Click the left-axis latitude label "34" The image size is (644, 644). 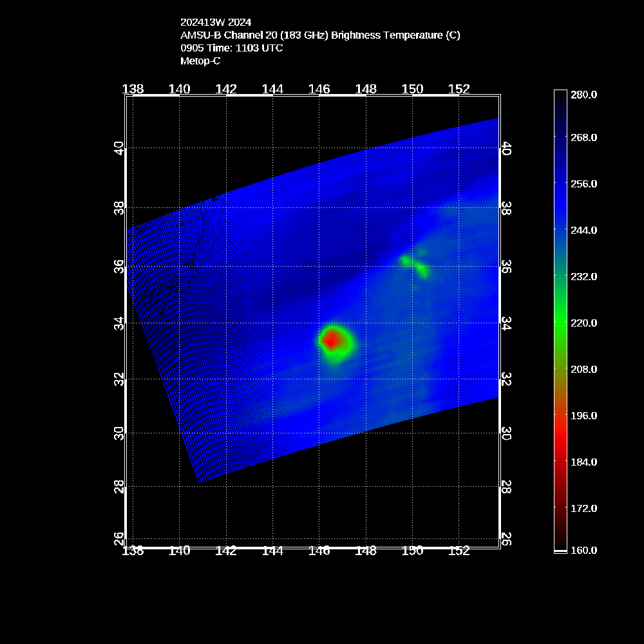point(118,323)
